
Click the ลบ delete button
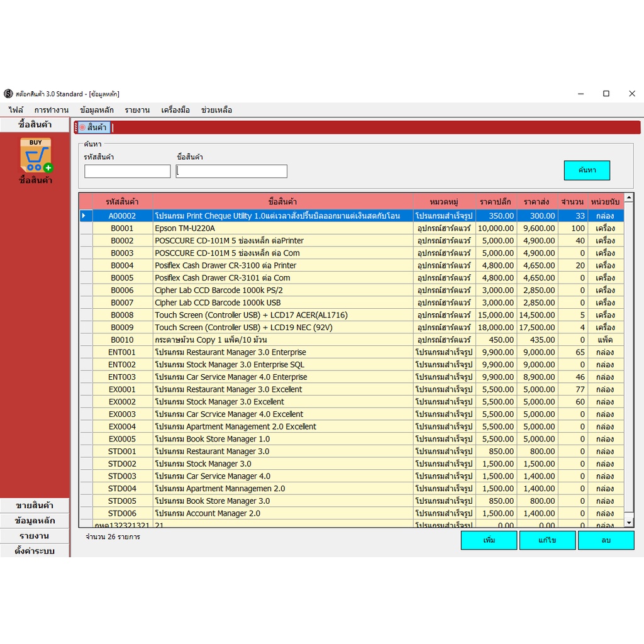point(606,540)
